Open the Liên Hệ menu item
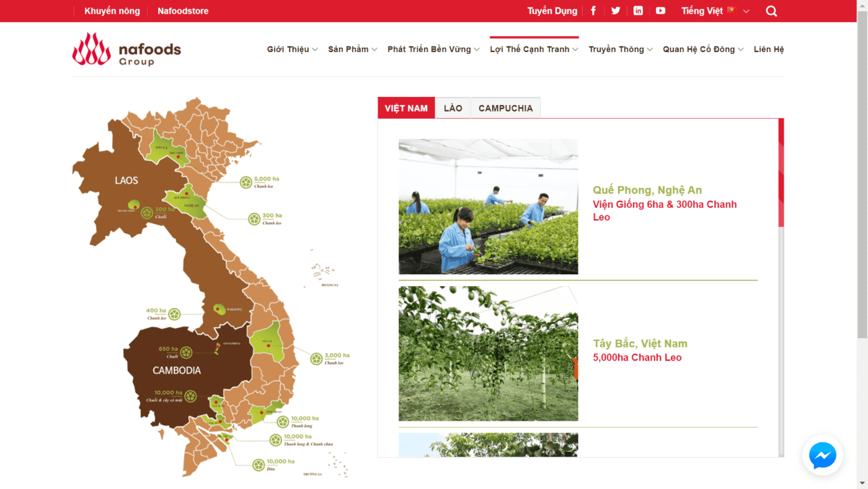Viewport: 868px width, 489px height. pyautogui.click(x=769, y=49)
